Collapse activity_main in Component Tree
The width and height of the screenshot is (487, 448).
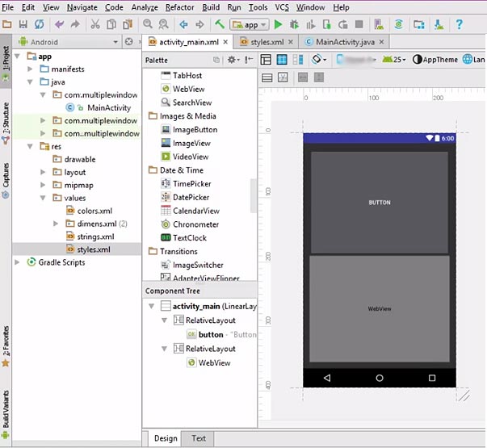coord(152,306)
